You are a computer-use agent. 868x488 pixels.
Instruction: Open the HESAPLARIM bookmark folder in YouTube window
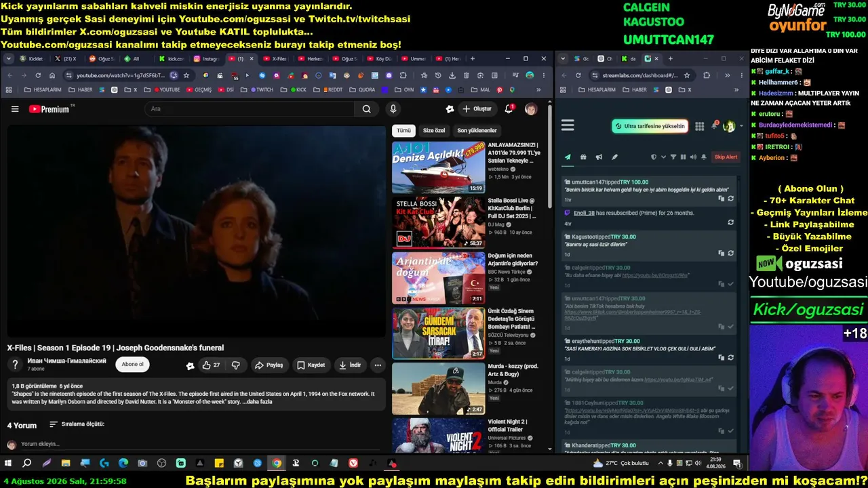click(43, 90)
